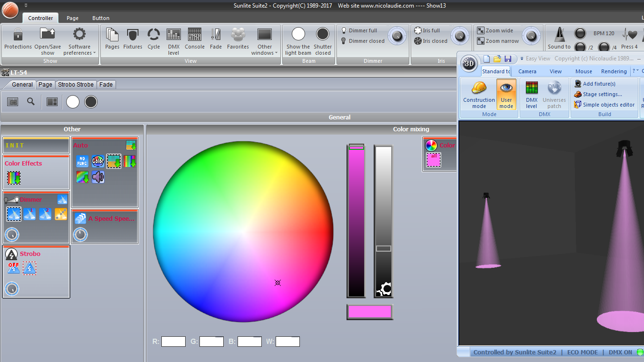Click the W value input field
The width and height of the screenshot is (644, 362).
click(x=287, y=342)
